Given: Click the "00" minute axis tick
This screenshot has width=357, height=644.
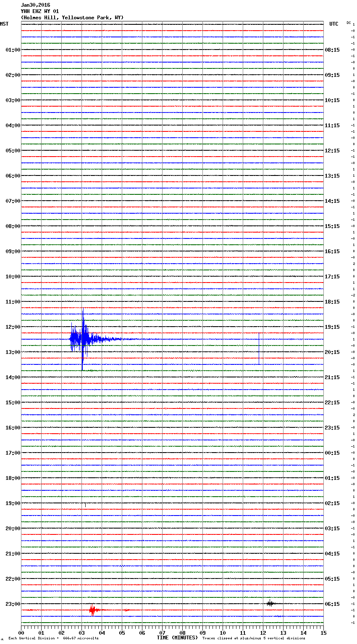Looking at the screenshot, I should coord(21,633).
